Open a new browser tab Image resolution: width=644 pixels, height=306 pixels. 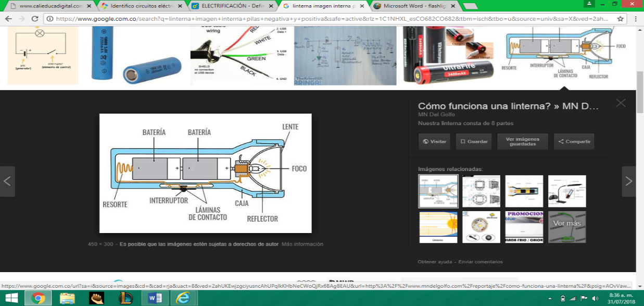pos(470,6)
